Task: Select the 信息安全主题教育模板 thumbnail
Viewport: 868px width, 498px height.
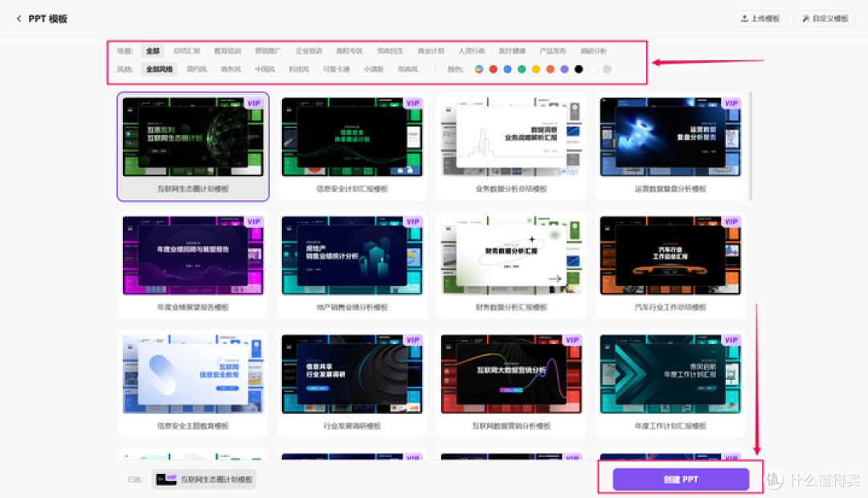Action: point(193,374)
